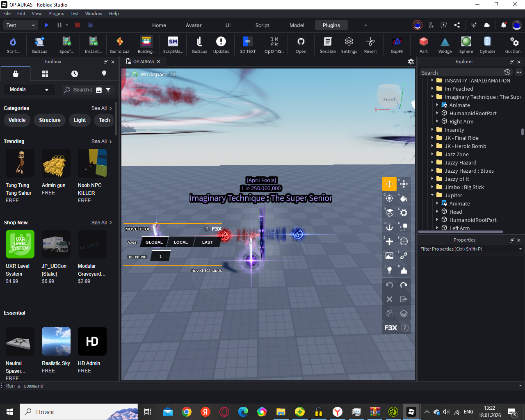This screenshot has width=525, height=420.
Task: Click the Structure category button
Action: 50,120
